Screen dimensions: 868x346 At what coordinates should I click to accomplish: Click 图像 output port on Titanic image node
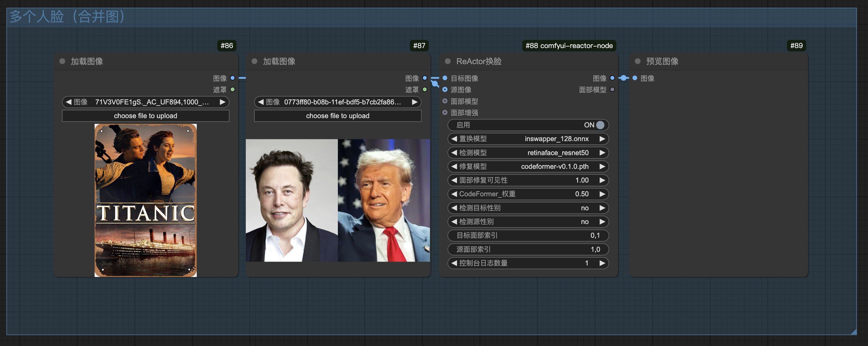232,78
